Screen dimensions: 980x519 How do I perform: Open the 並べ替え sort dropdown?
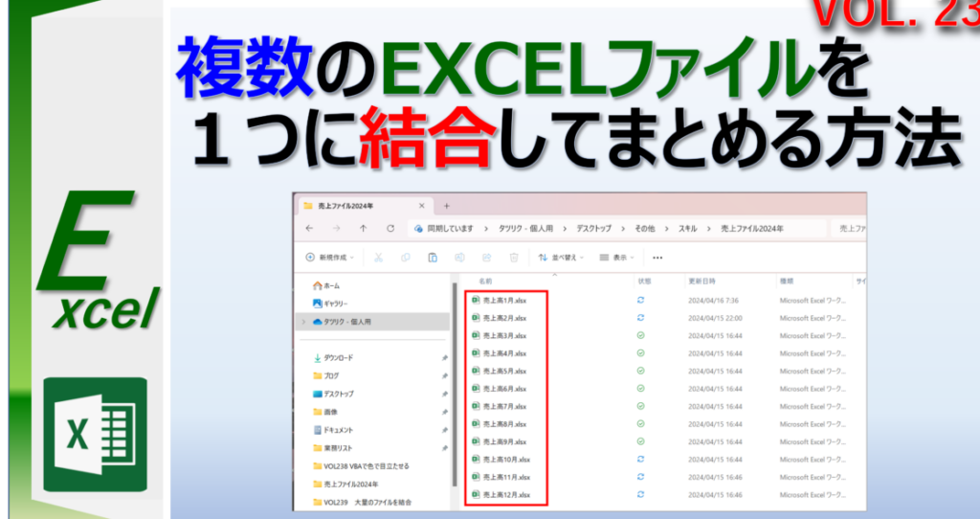561,258
